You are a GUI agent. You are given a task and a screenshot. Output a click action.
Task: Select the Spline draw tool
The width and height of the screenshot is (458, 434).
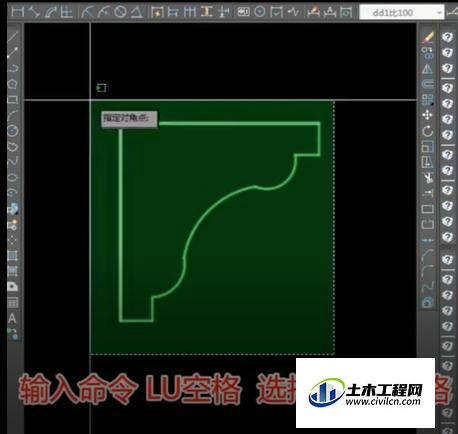pos(12,162)
